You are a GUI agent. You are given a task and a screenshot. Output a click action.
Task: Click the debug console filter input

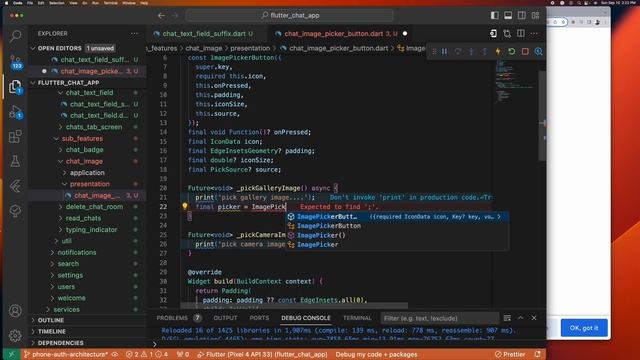click(x=440, y=318)
